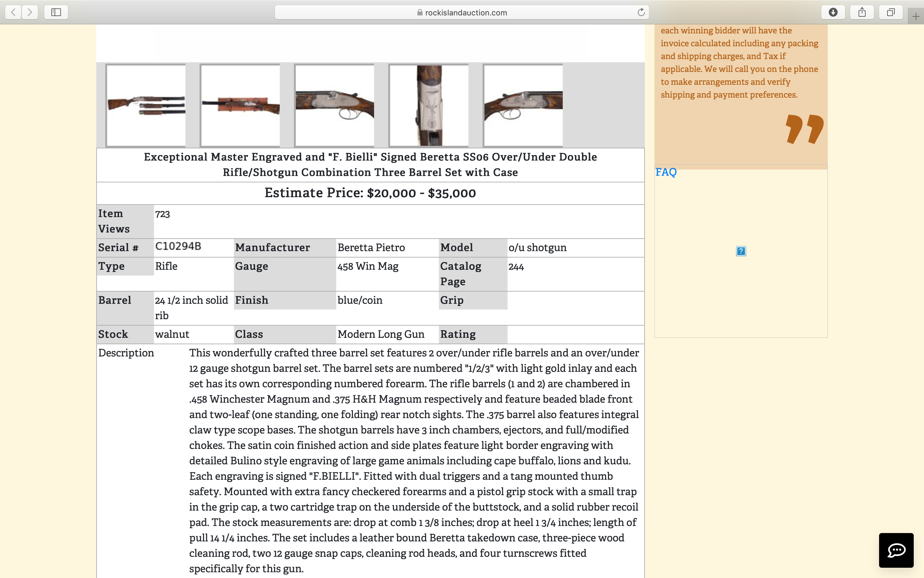The width and height of the screenshot is (924, 578).
Task: Reload the page using the refresh icon
Action: coord(641,12)
